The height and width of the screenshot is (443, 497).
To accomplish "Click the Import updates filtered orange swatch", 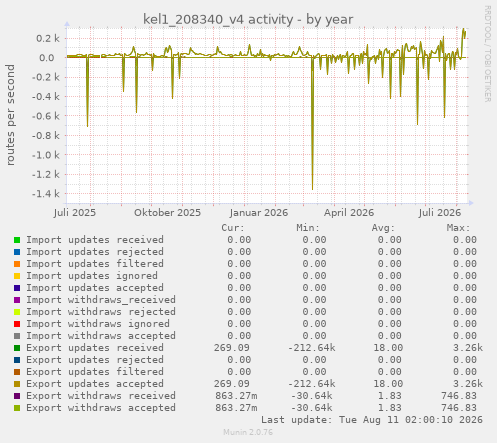I will click(17, 264).
